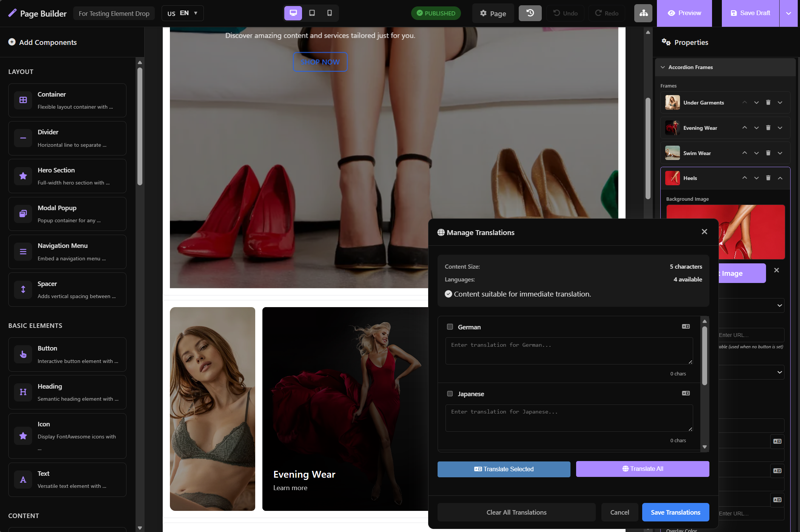Click the Save Translations button
Screen dimensions: 800x532
(675, 512)
